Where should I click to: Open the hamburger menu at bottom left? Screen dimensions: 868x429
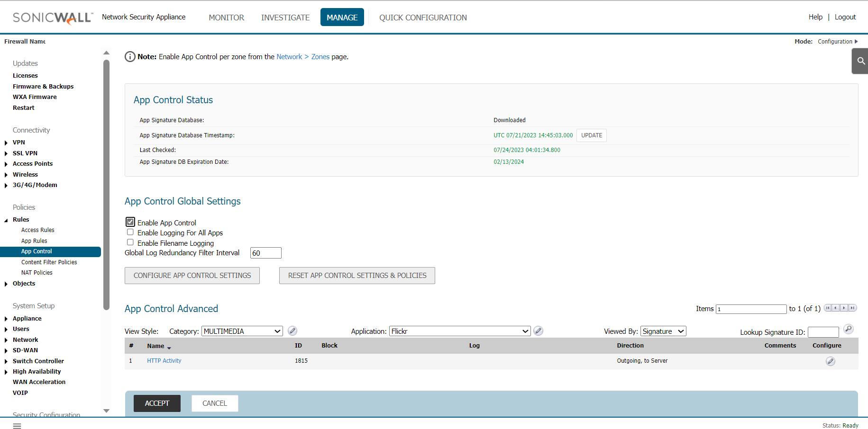pyautogui.click(x=17, y=426)
